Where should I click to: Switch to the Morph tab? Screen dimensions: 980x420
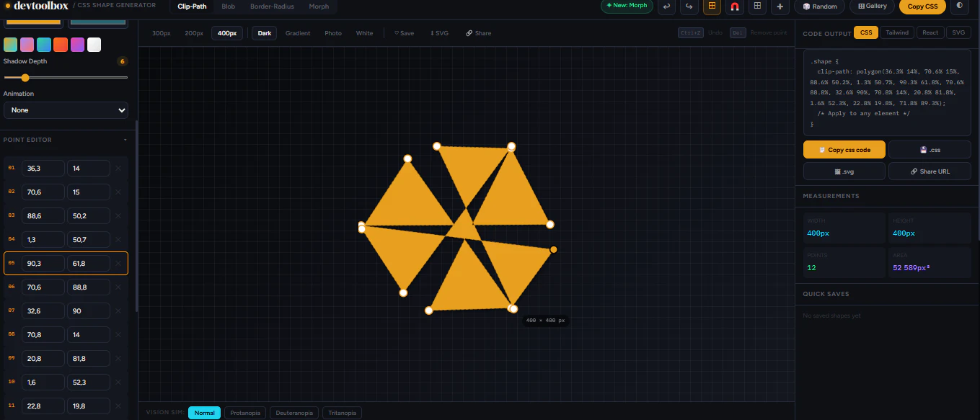click(319, 6)
